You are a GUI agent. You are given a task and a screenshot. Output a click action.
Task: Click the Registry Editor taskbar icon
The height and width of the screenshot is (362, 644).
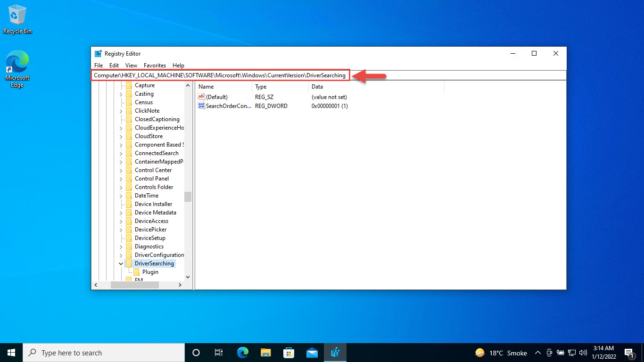[x=335, y=353]
